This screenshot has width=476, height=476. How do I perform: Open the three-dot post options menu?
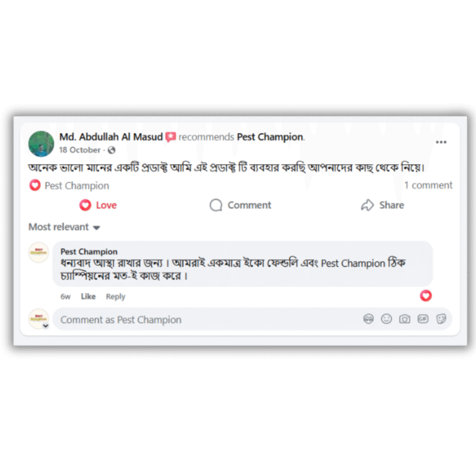coord(441,142)
